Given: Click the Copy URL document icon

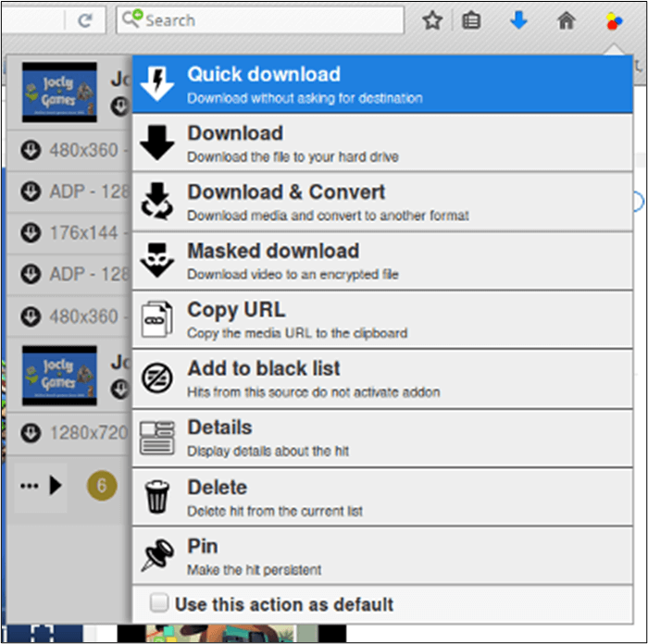Looking at the screenshot, I should [156, 319].
